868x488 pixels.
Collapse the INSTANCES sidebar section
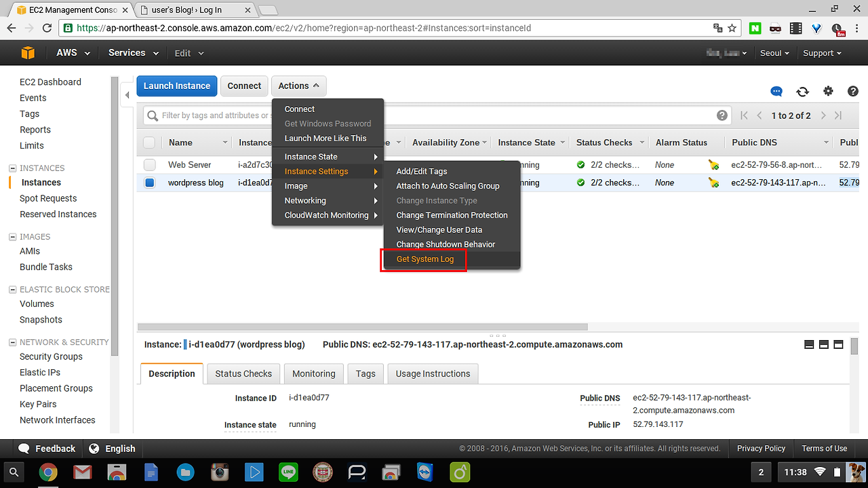pos(12,168)
